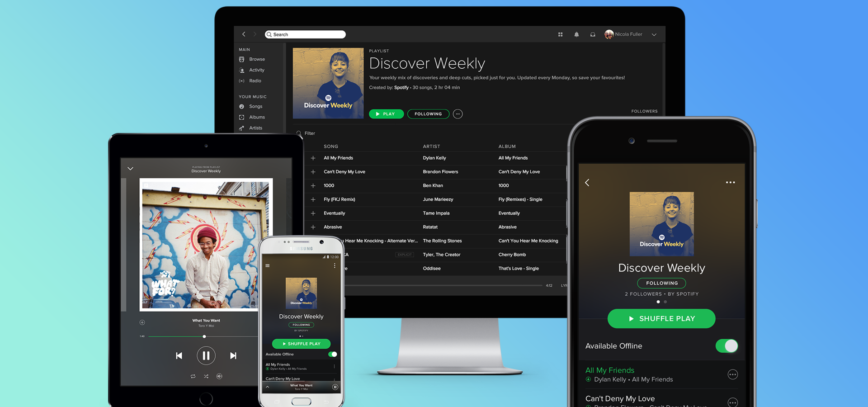
Task: Select Activity in desktop sidebar
Action: point(257,70)
